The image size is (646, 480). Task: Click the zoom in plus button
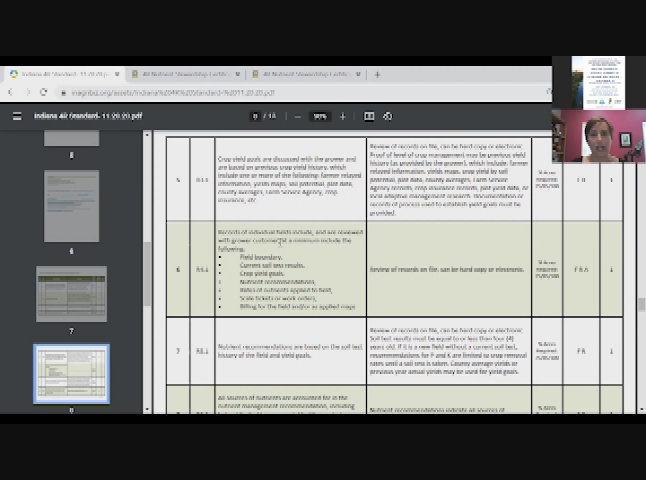[x=342, y=116]
